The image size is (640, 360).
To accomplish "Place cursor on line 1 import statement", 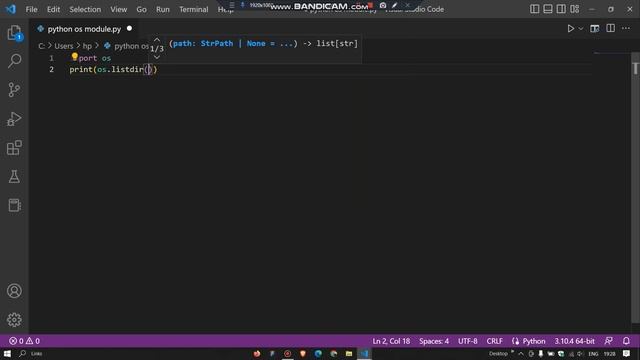I will 90,58.
